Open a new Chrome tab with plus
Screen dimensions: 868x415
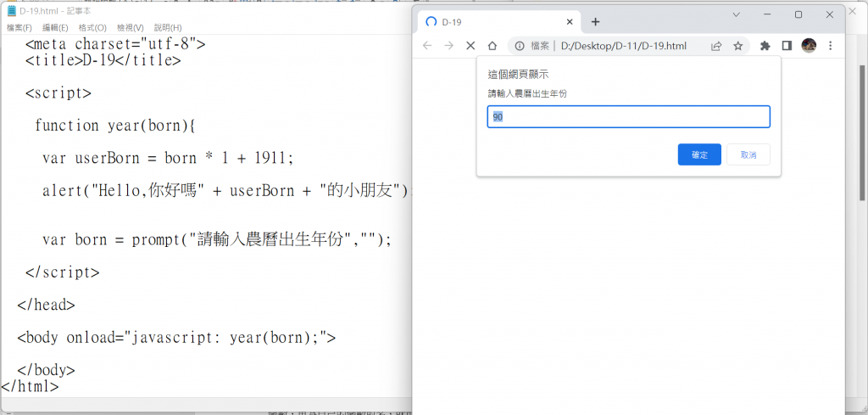click(595, 21)
